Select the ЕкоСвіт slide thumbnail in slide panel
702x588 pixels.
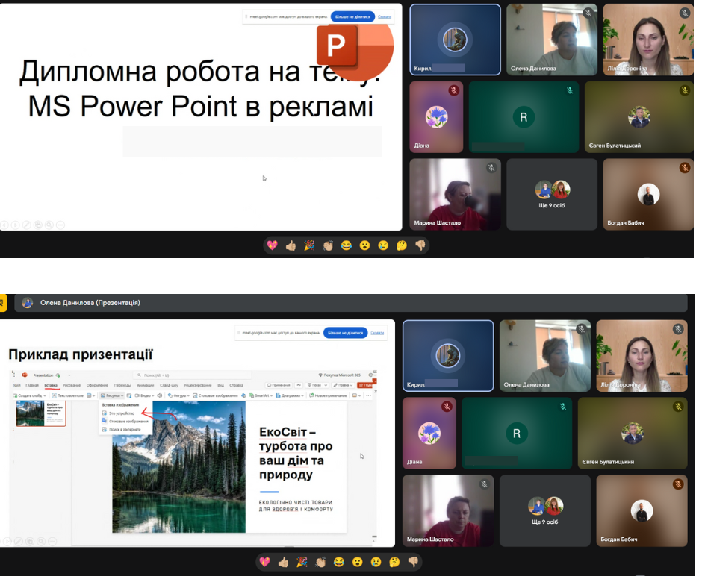[40, 413]
